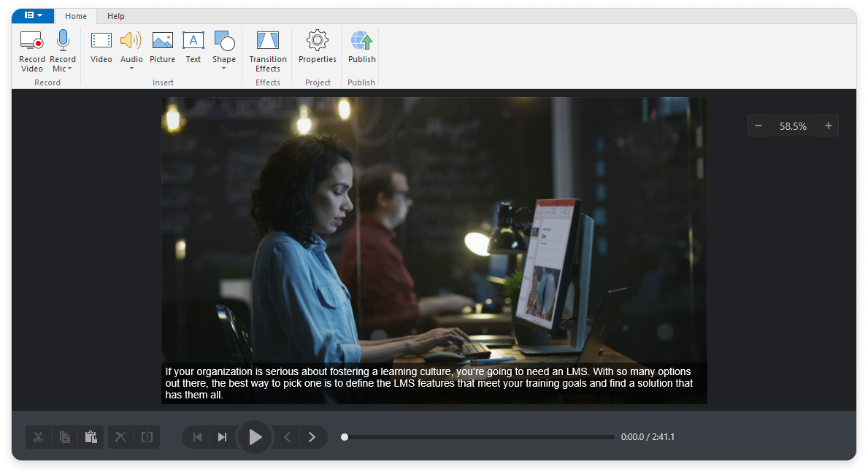Select the Home ribbon tab

point(76,15)
